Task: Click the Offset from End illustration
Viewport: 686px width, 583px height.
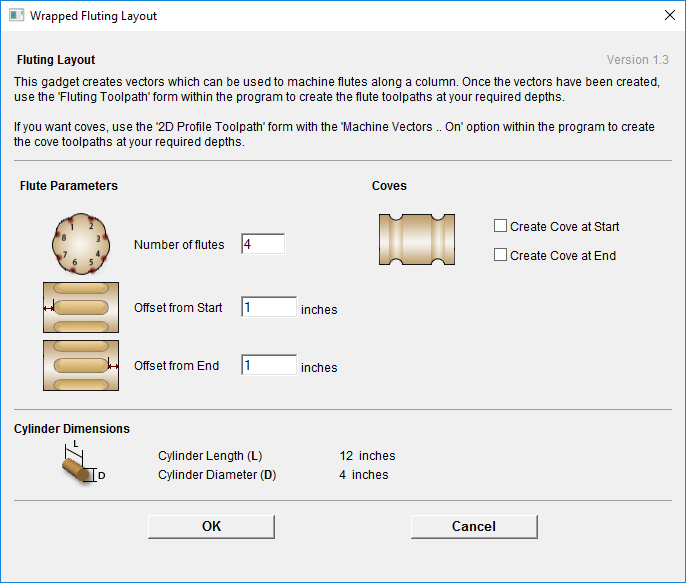Action: (81, 366)
